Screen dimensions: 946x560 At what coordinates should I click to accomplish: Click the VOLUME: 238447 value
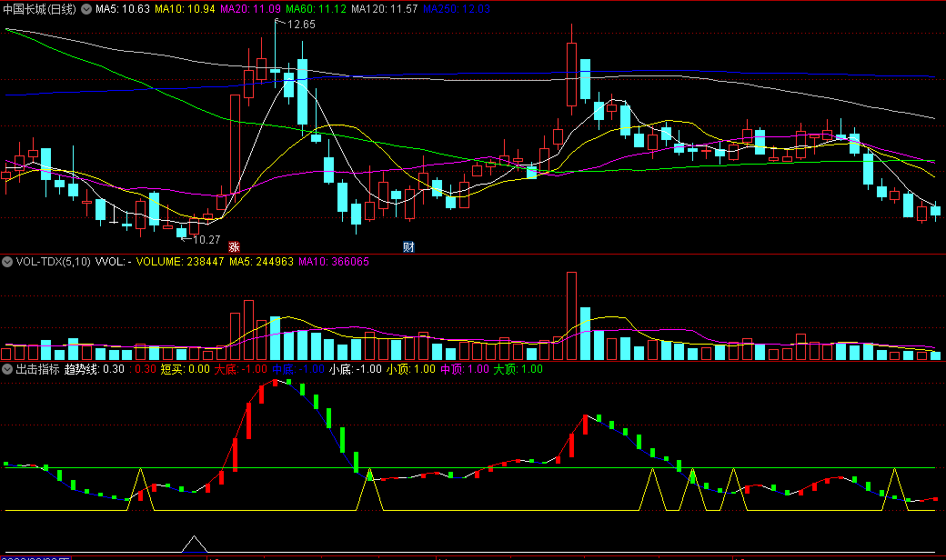point(180,262)
